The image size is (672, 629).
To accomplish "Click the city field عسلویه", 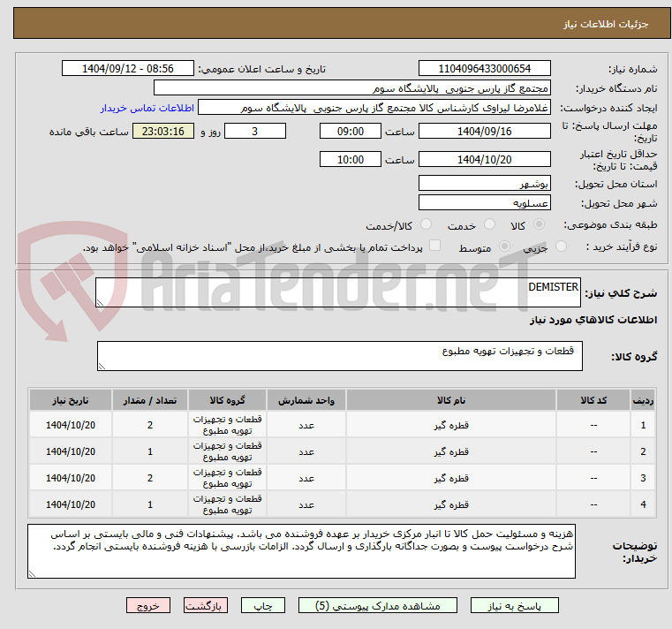I will [484, 202].
